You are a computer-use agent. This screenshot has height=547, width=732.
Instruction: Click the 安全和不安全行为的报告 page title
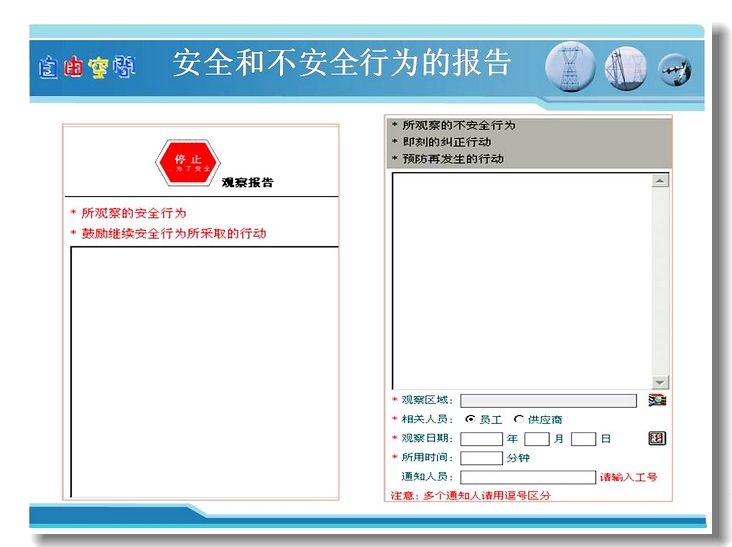click(342, 63)
